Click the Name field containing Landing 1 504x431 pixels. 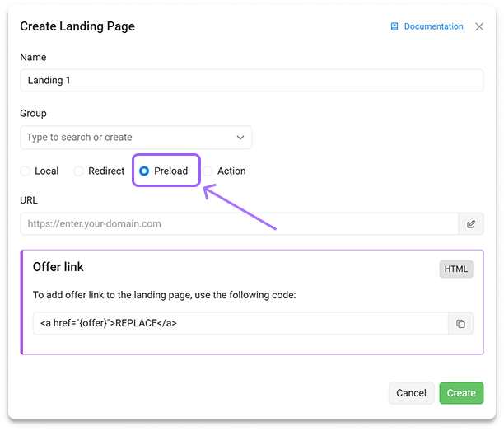click(251, 80)
